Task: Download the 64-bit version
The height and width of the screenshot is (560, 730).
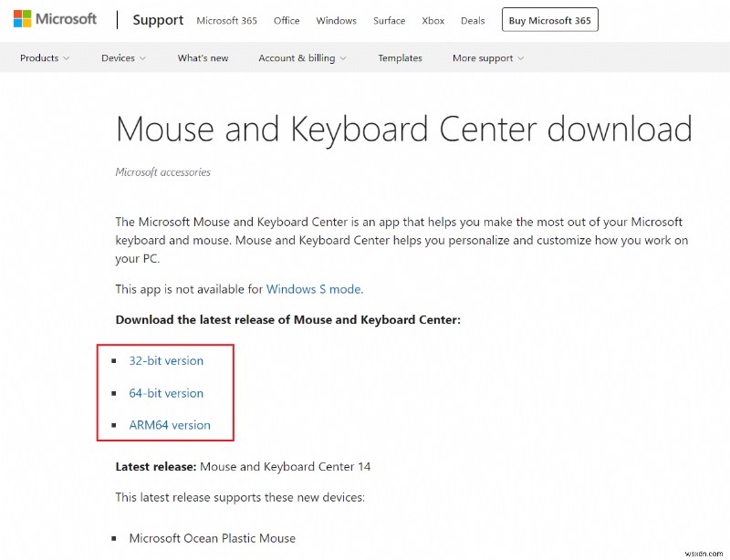Action: [x=166, y=393]
